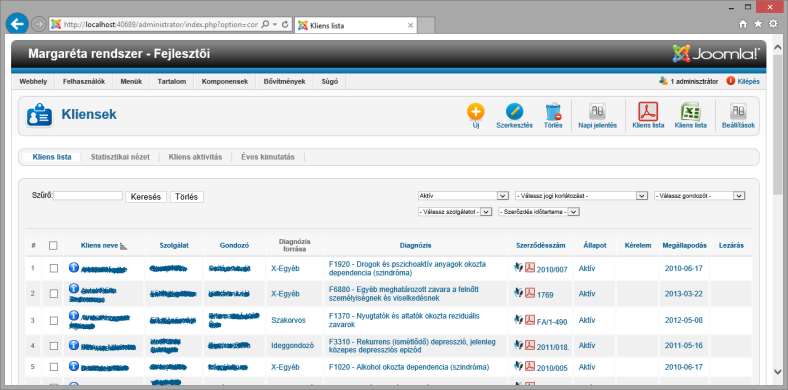This screenshot has width=788, height=390.
Task: Open Beállítások settings icon
Action: (738, 112)
